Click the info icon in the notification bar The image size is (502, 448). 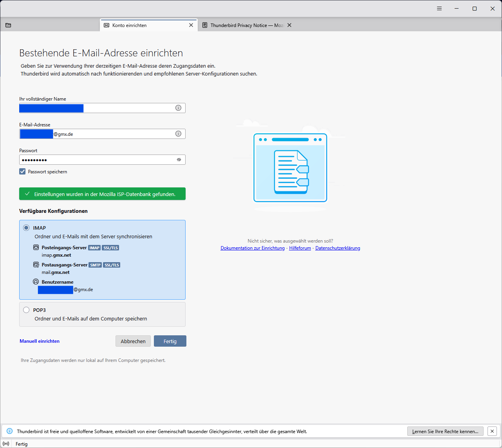click(10, 431)
